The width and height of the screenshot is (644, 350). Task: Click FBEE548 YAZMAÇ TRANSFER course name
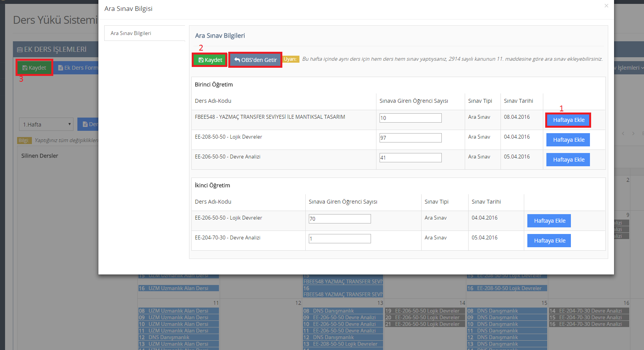270,117
